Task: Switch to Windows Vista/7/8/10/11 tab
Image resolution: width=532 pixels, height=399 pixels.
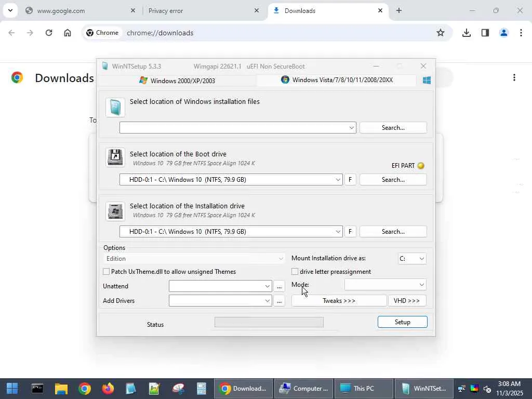Action: click(337, 80)
